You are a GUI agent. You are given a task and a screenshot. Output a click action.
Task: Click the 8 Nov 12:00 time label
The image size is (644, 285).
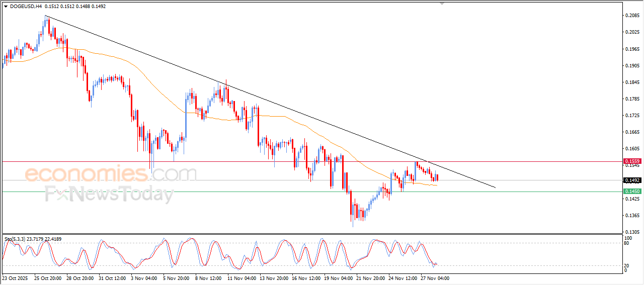point(208,278)
